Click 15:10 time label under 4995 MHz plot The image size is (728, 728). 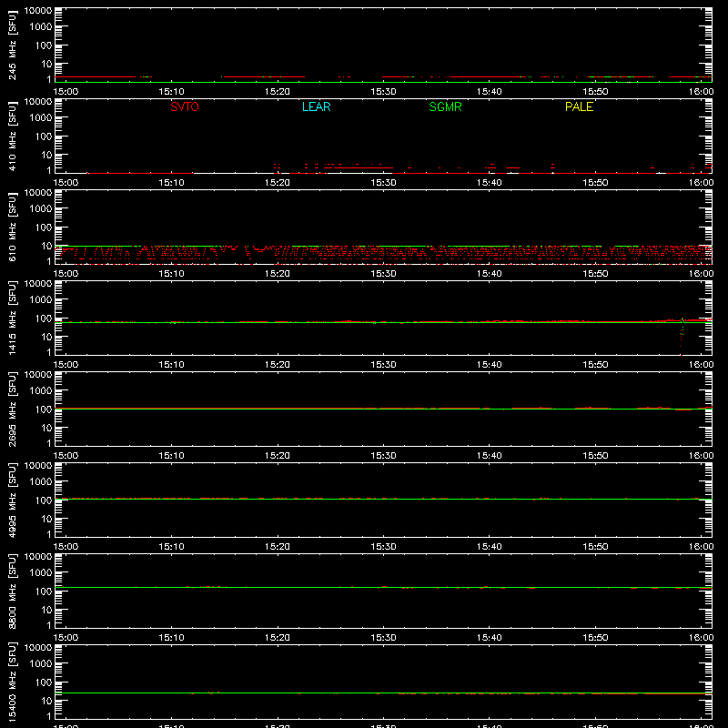[171, 547]
